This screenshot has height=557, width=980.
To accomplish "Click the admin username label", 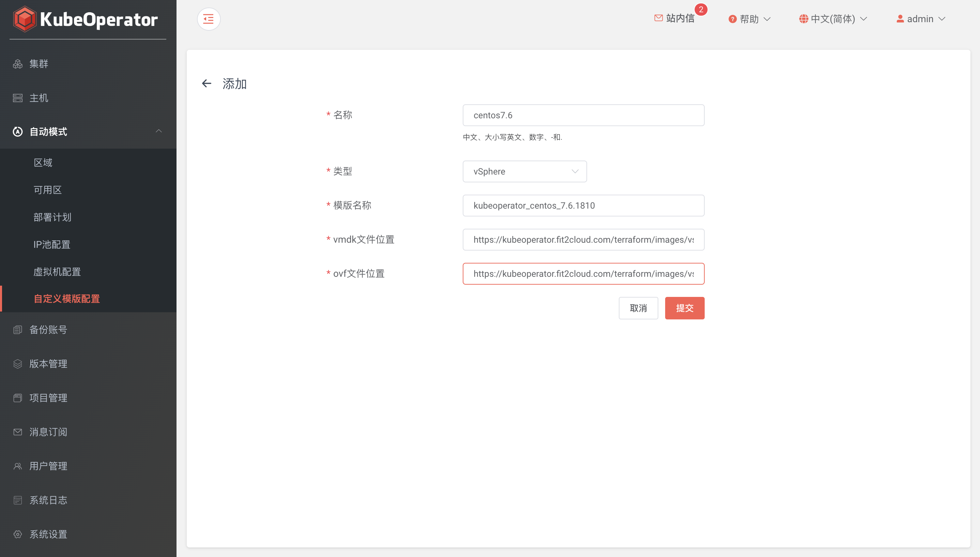I will point(920,19).
